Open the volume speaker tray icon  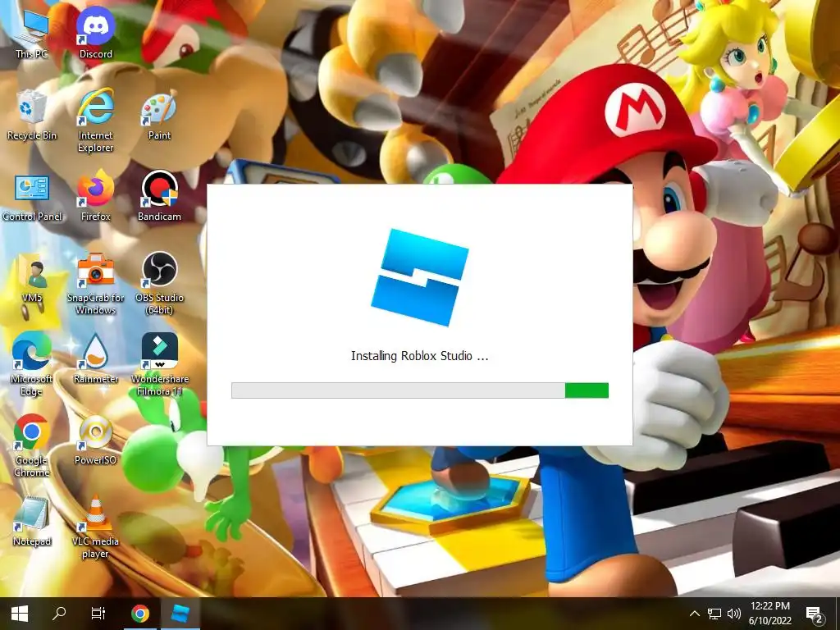[x=734, y=614]
